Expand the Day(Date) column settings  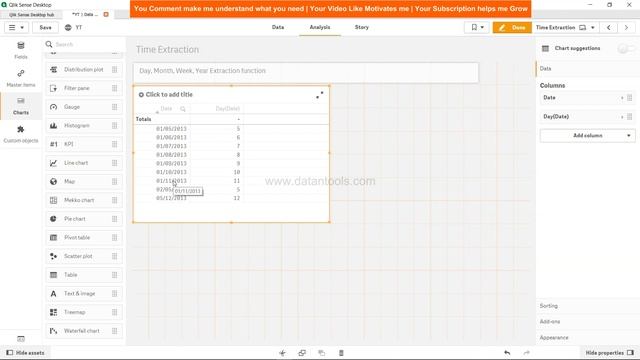click(587, 117)
